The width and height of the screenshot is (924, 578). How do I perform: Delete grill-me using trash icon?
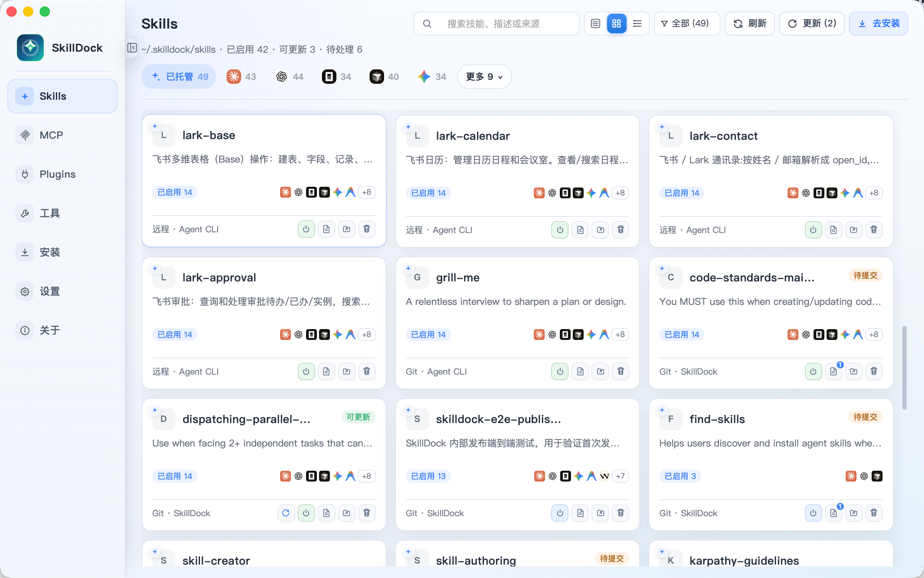[620, 371]
